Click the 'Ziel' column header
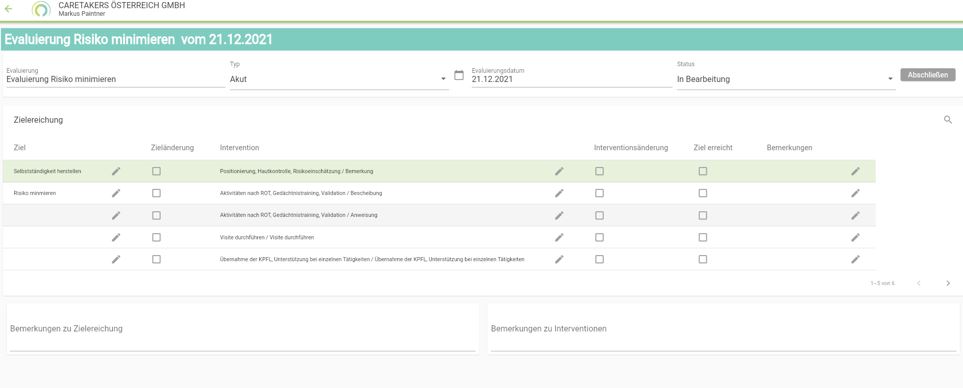The height and width of the screenshot is (388, 963). click(20, 148)
